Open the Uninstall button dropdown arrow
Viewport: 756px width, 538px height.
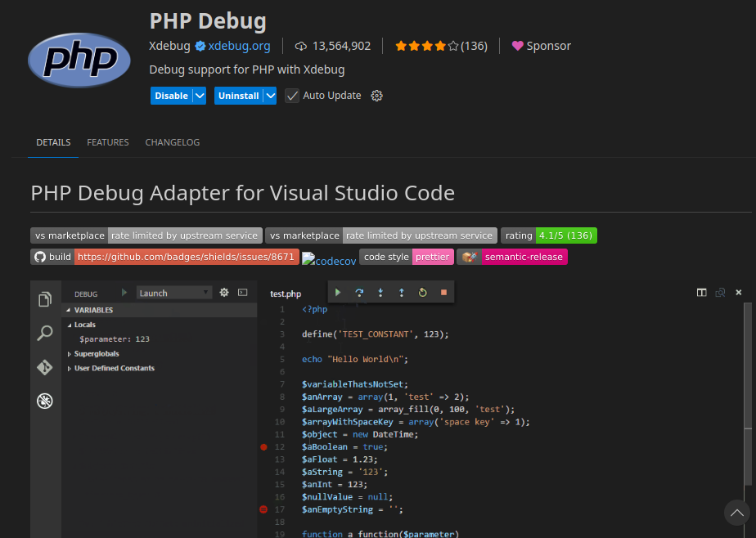coord(271,96)
